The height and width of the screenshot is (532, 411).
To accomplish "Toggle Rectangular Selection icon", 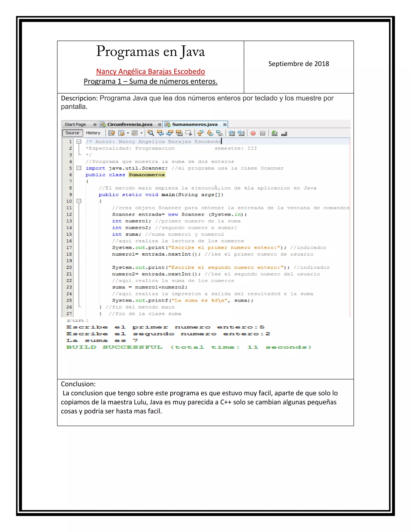I will tap(189, 133).
